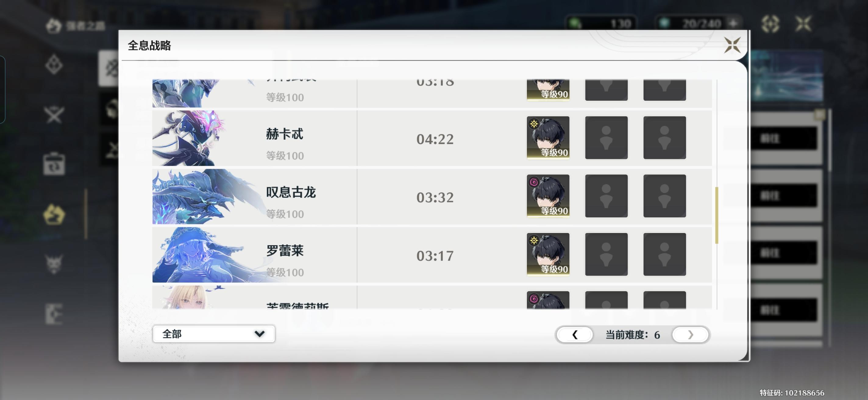Open the highlighted yellow guidebook sidebar icon
Screen dimensions: 868x400
coord(54,214)
